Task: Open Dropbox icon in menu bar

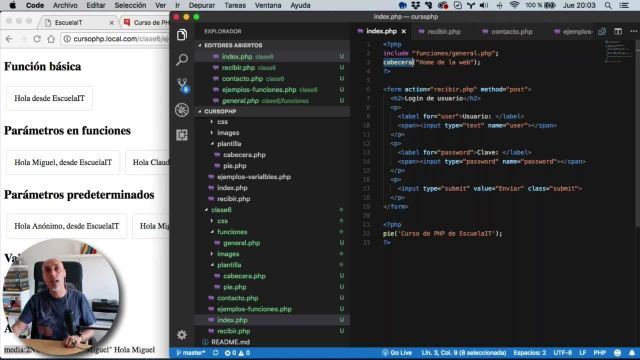Action: click(x=416, y=5)
